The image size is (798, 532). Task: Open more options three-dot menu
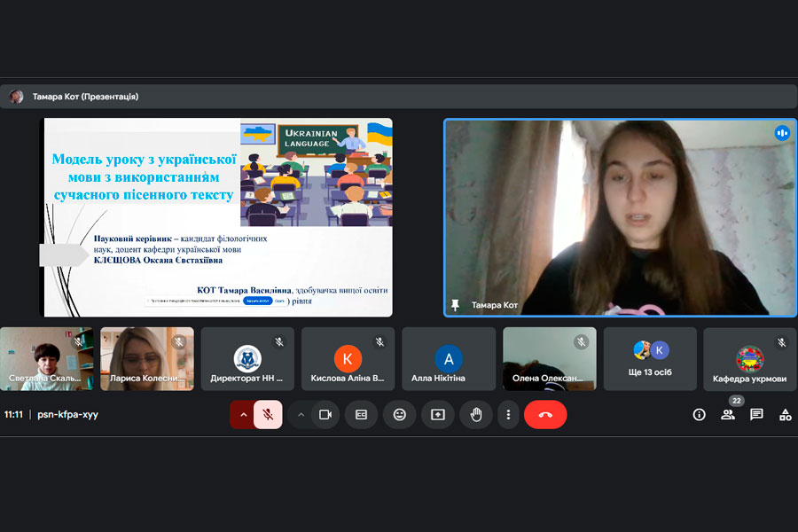(x=508, y=414)
